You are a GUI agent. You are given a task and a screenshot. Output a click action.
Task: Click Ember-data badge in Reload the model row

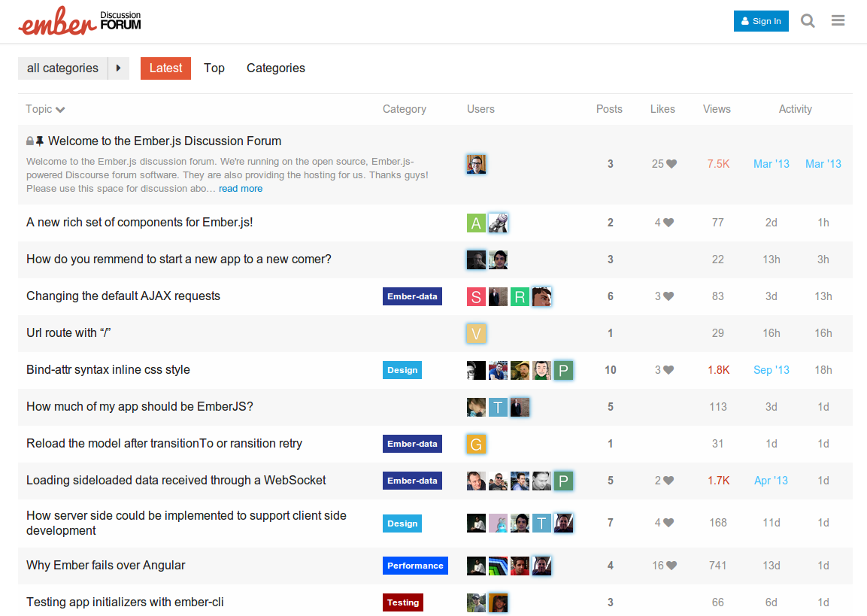(412, 444)
